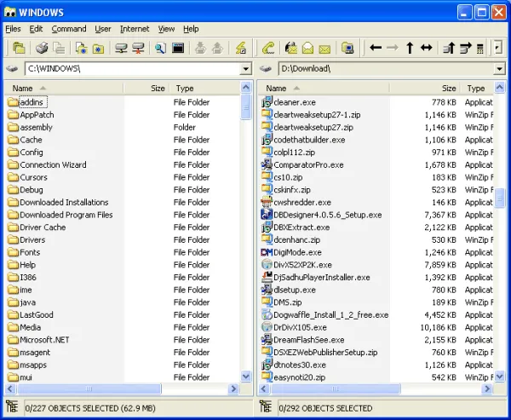Open the command prompt console icon
Viewport: 511px width, 420px height.
tap(178, 49)
